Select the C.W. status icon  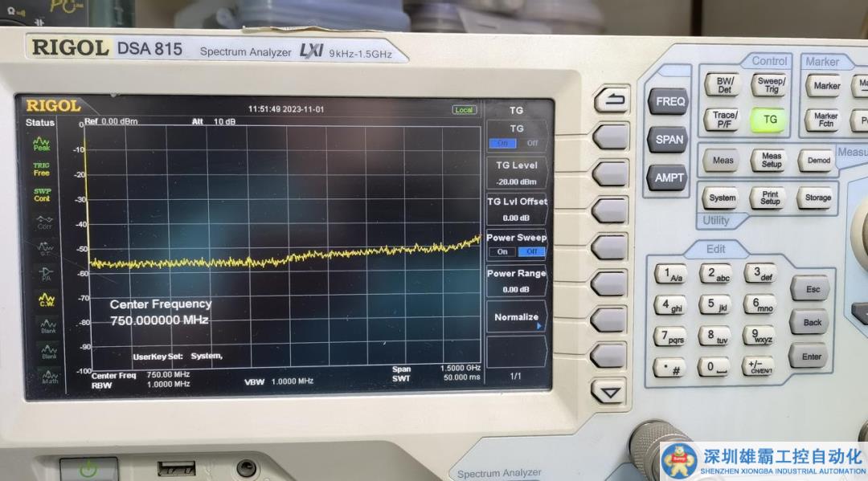[45, 300]
